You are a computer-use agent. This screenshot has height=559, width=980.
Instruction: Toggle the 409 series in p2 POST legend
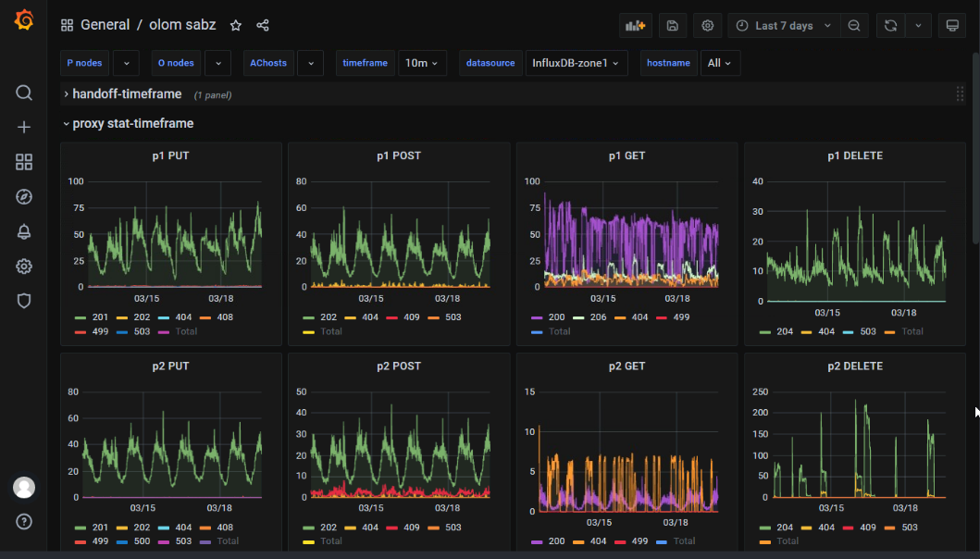(413, 528)
